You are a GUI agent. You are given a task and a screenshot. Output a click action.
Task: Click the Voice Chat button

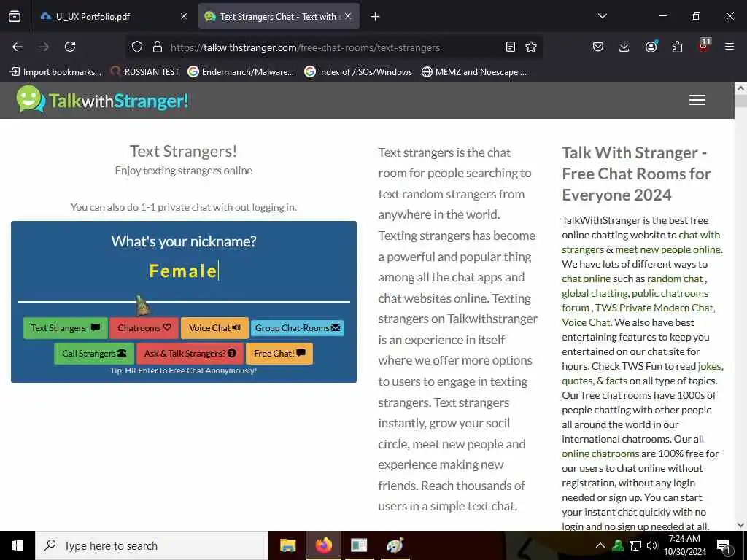coord(215,327)
